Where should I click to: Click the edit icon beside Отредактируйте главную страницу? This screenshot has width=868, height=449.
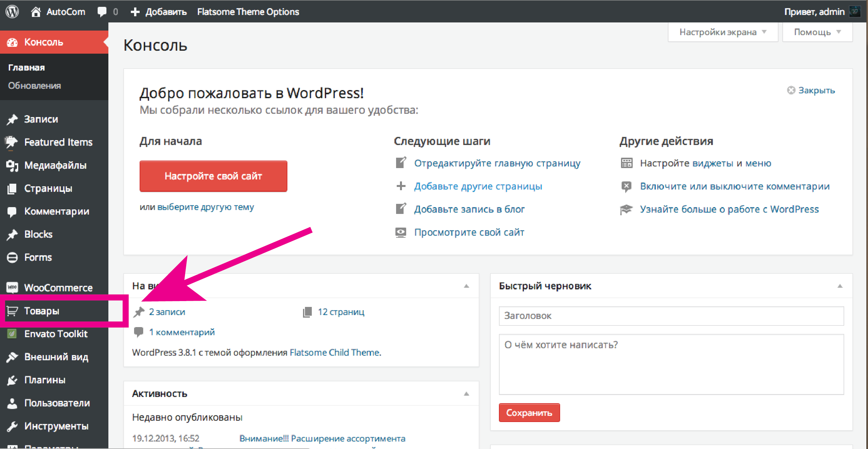pos(401,163)
